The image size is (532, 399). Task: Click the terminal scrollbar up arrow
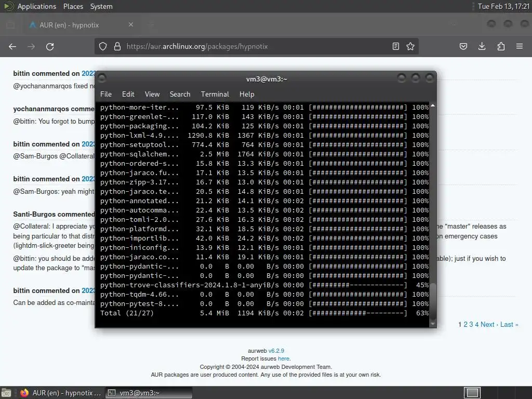433,106
